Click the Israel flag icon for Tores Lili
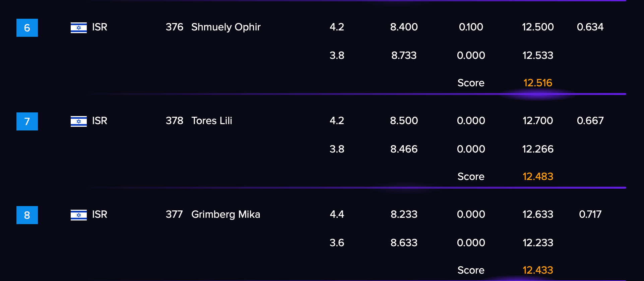The image size is (644, 281). point(79,121)
